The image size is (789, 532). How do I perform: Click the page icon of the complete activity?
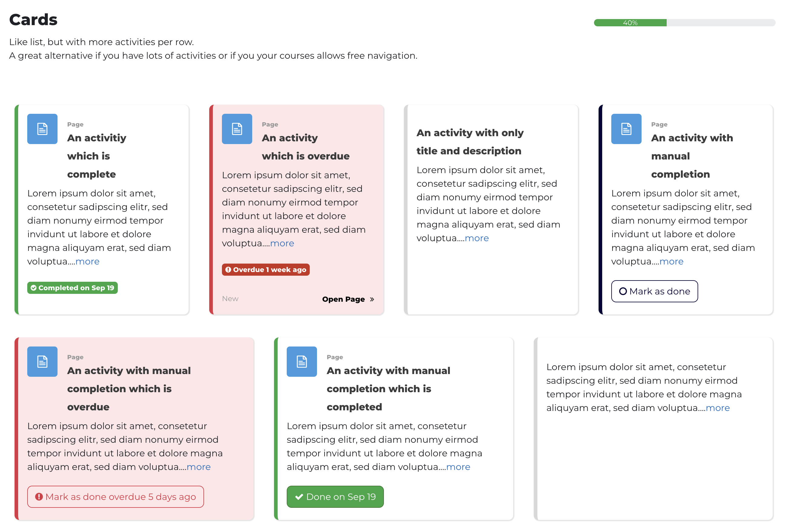click(42, 129)
